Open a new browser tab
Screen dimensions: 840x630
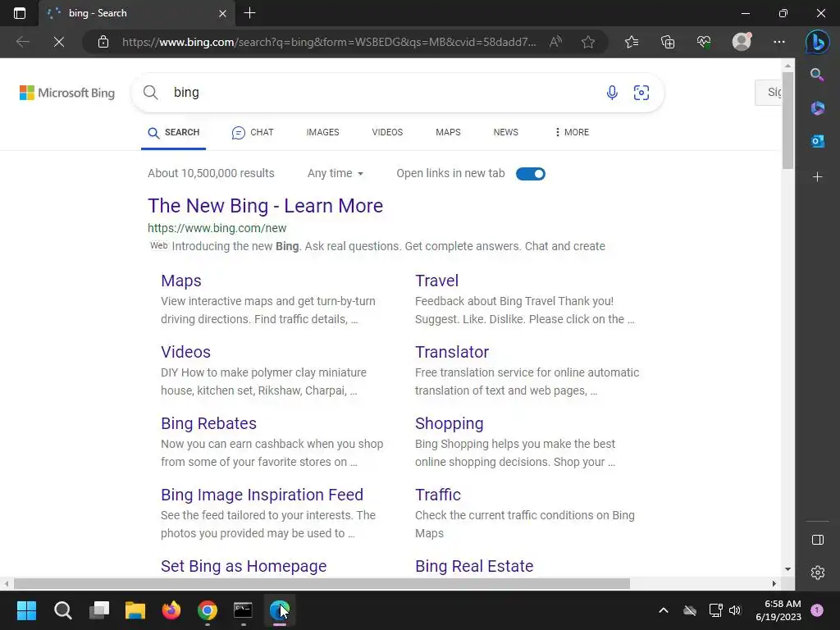coord(249,13)
